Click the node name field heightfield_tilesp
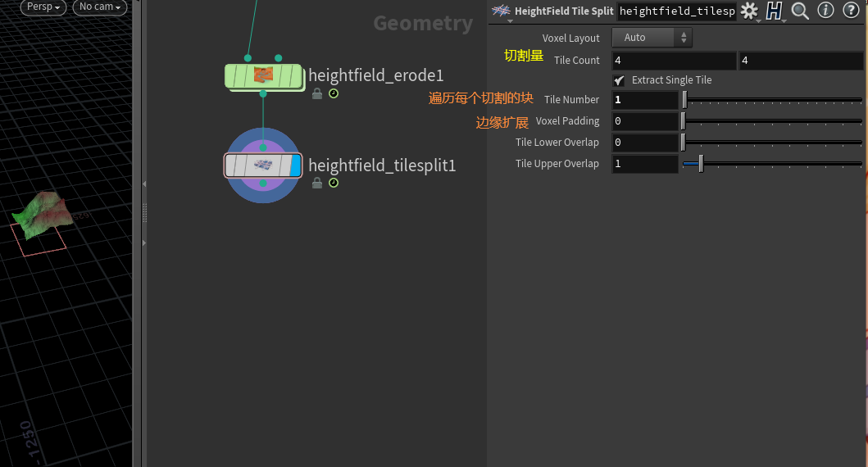This screenshot has width=868, height=467. 676,11
